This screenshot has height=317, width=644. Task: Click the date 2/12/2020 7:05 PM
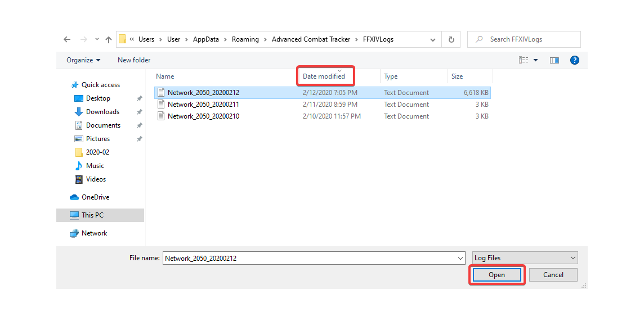[330, 93]
